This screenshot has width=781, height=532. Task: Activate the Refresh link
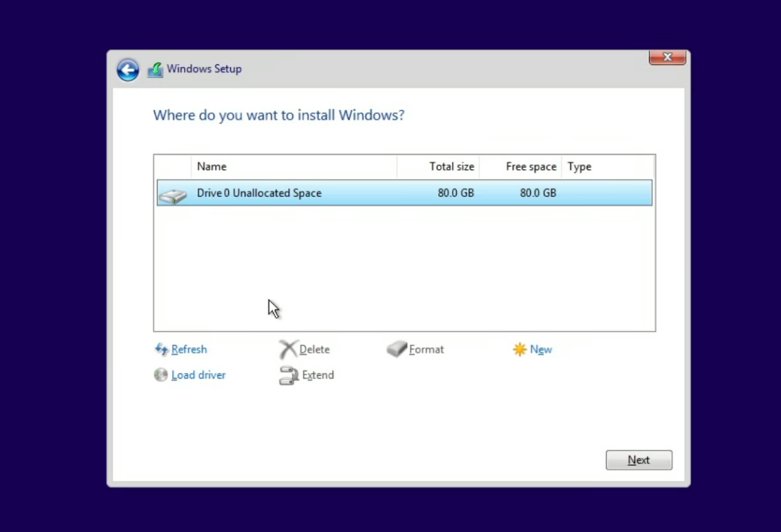[189, 350]
